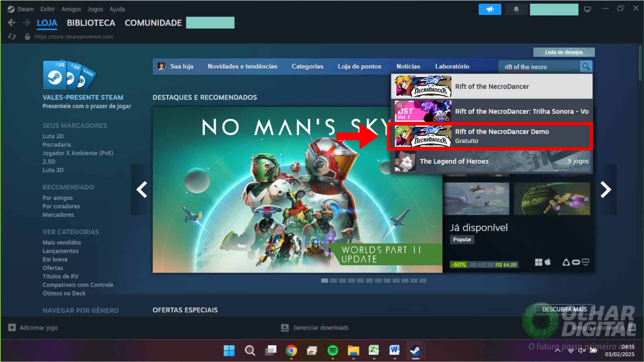Open the Lançamentos category

[x=60, y=251]
